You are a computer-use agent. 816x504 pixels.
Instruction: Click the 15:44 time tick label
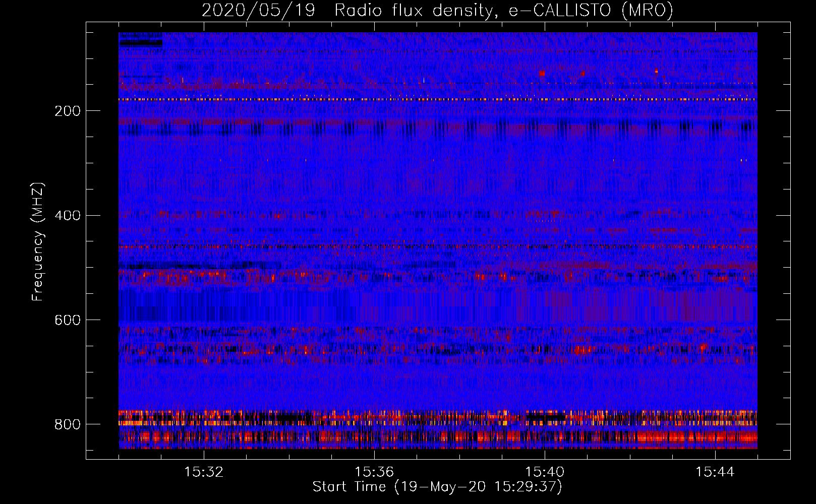(x=715, y=472)
